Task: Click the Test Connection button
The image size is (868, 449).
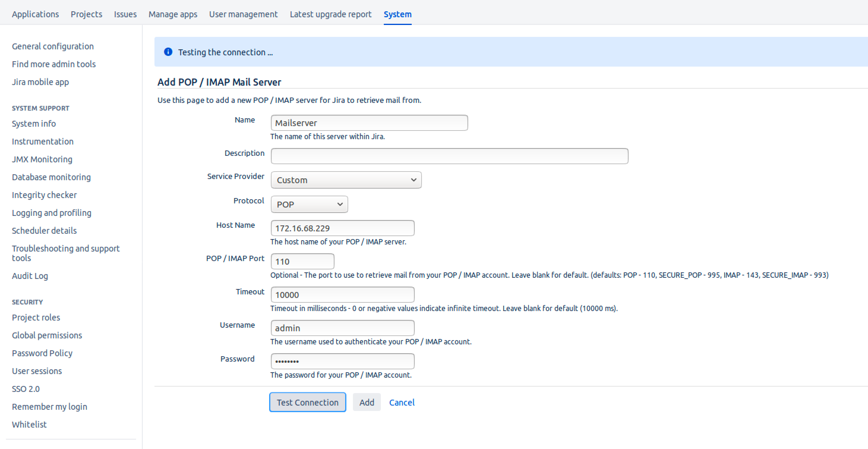Action: (x=308, y=402)
